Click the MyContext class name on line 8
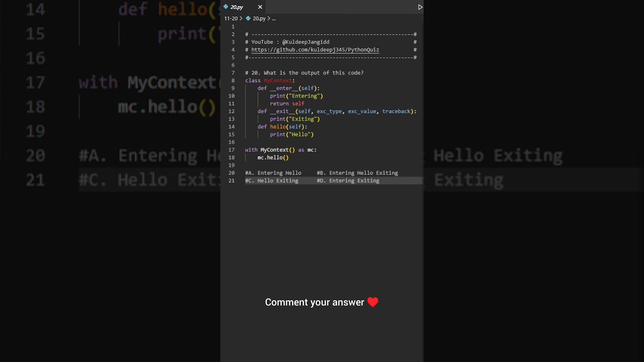The width and height of the screenshot is (644, 362). pyautogui.click(x=278, y=80)
